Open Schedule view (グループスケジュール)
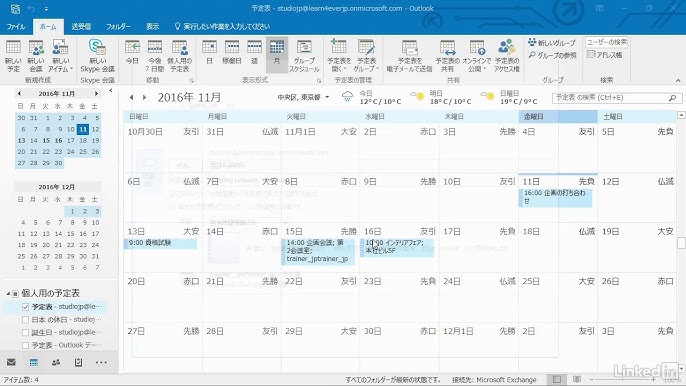686x386 pixels. [304, 56]
